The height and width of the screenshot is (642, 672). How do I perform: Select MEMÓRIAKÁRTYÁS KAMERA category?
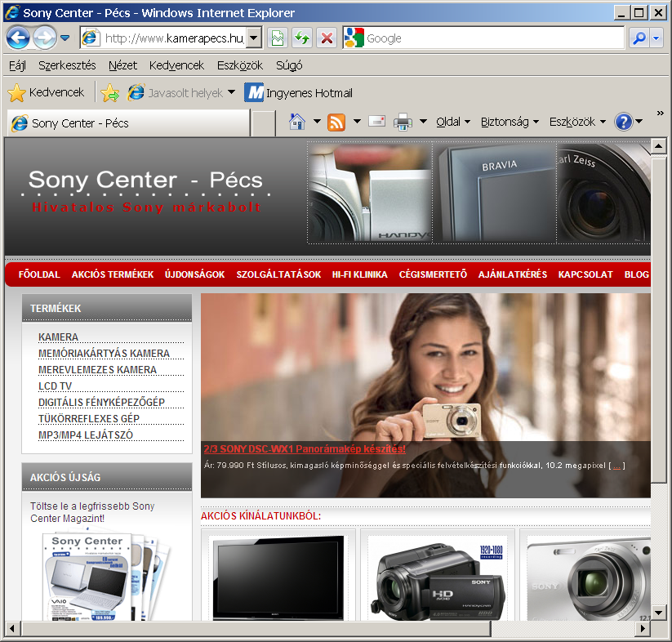click(x=104, y=354)
